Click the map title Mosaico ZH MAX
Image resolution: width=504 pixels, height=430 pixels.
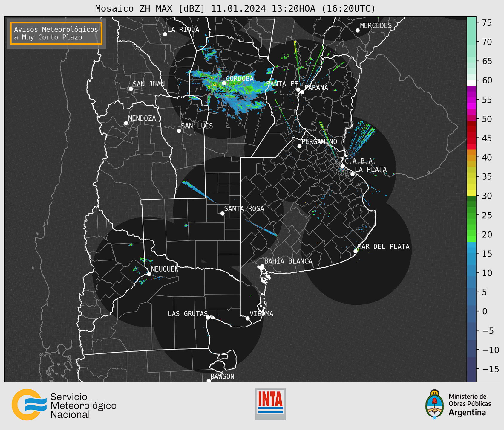pos(235,8)
